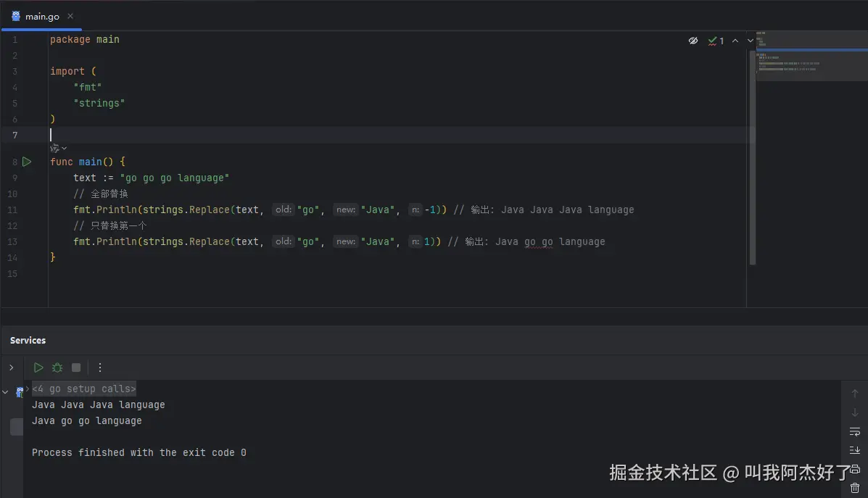Jump to next highlighted problem arrow
The height and width of the screenshot is (498, 868).
(x=751, y=41)
